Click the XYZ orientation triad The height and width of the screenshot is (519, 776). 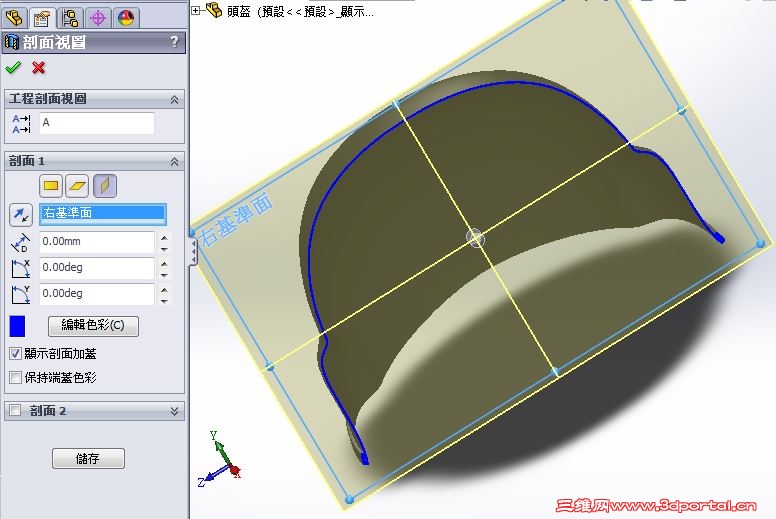[x=219, y=460]
